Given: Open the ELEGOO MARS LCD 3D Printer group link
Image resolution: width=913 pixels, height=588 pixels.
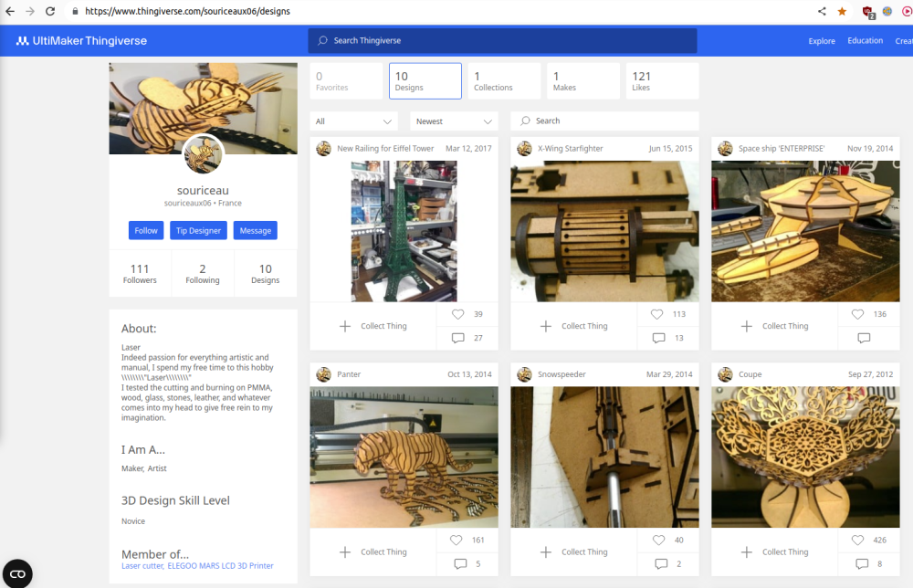Looking at the screenshot, I should (220, 566).
